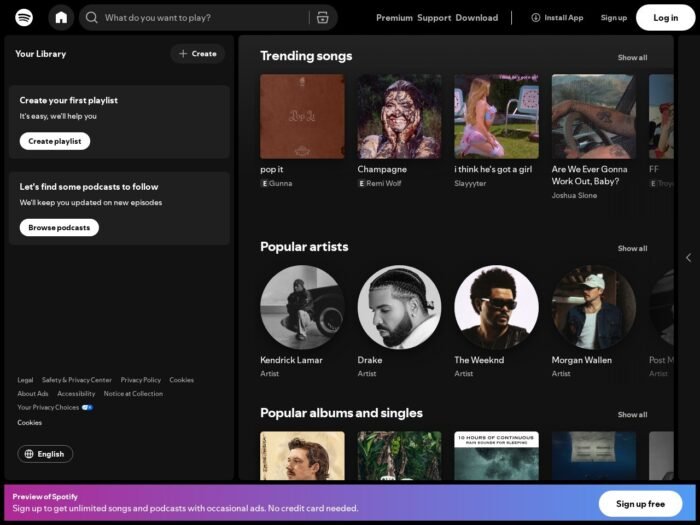
Task: Show all Popular artists
Action: tap(632, 249)
